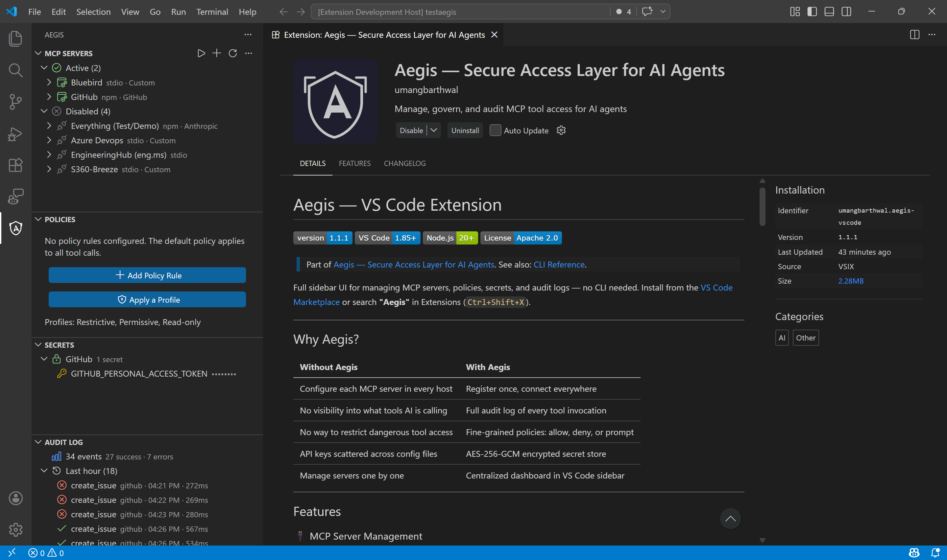
Task: Toggle primary side bar visibility
Action: point(812,12)
